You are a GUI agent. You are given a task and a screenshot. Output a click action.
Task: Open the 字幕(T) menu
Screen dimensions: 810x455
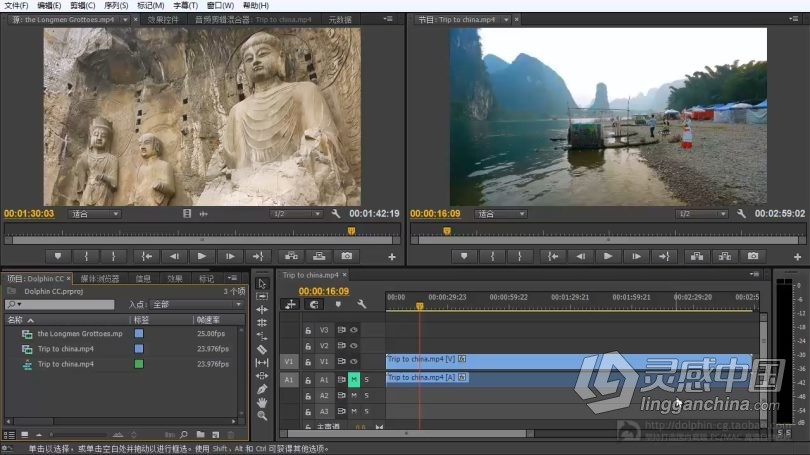pyautogui.click(x=185, y=6)
